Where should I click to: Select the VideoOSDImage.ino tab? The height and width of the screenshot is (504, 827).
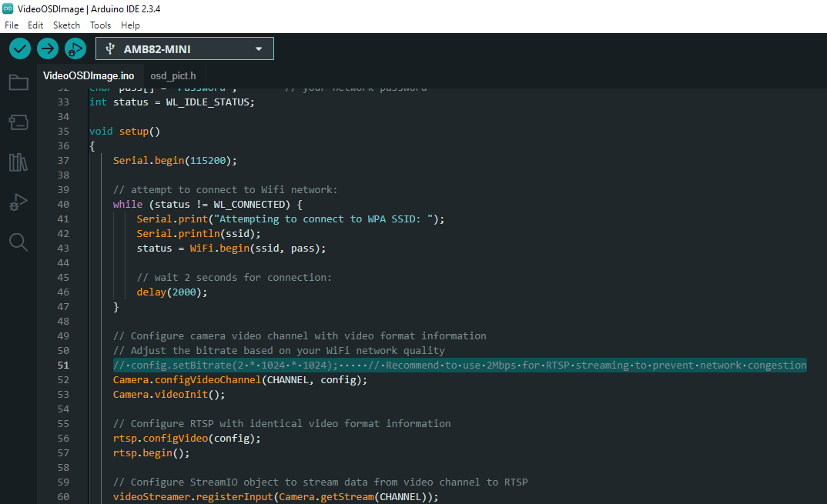click(x=89, y=75)
